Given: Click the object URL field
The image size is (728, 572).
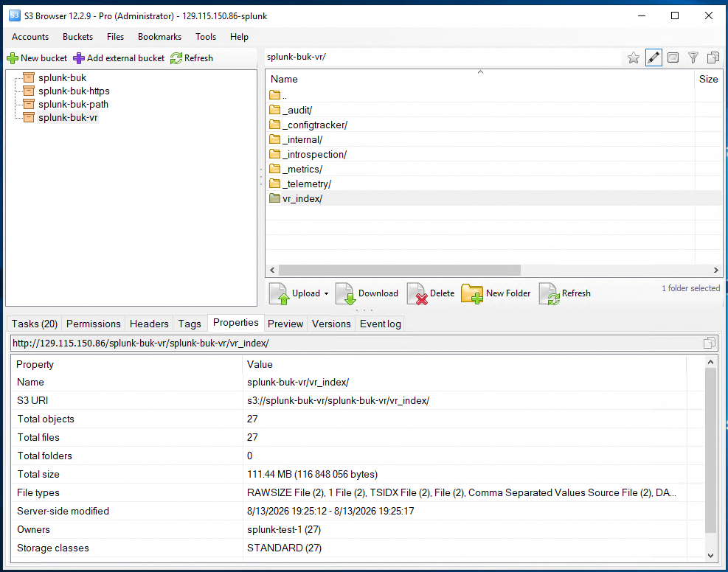Looking at the screenshot, I should click(356, 343).
